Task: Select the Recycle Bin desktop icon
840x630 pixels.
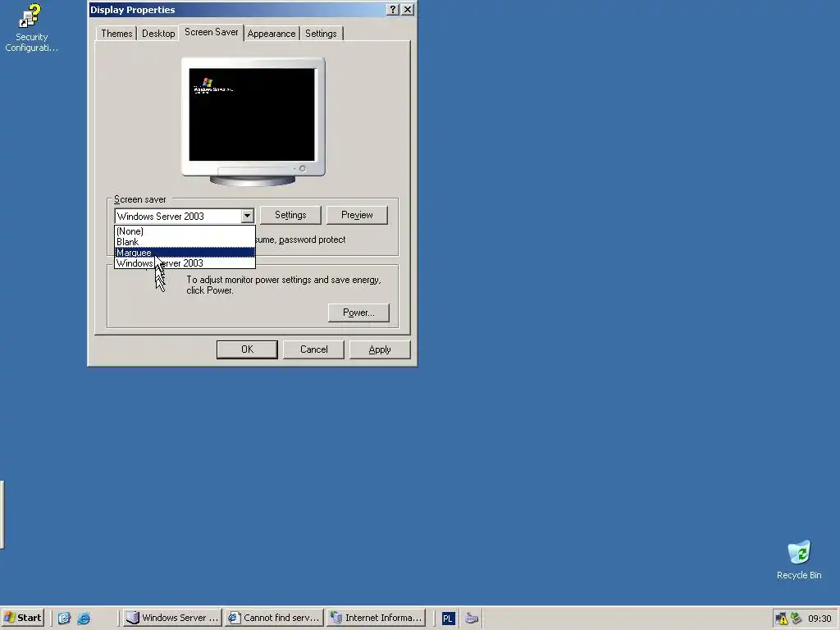Action: tap(799, 559)
